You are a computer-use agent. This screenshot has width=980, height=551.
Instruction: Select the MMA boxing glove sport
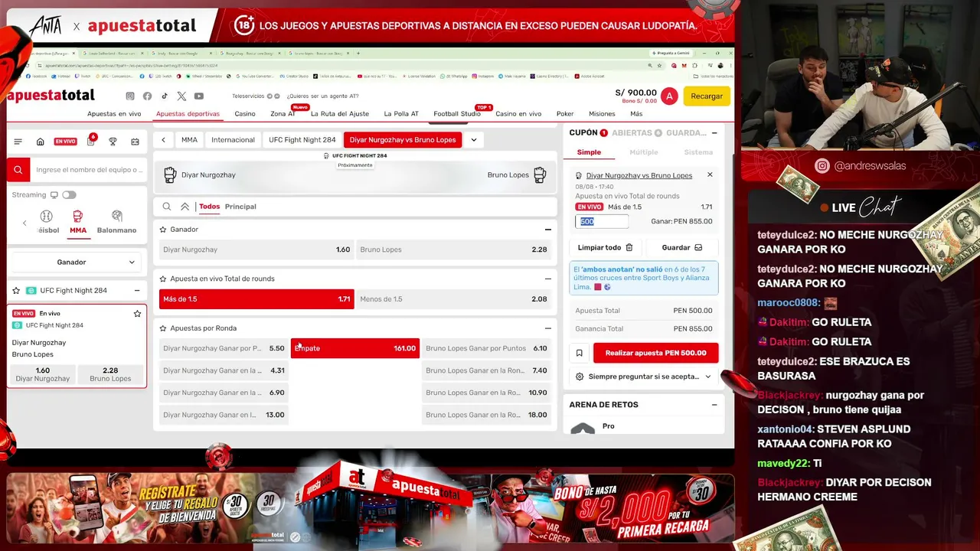pos(78,221)
